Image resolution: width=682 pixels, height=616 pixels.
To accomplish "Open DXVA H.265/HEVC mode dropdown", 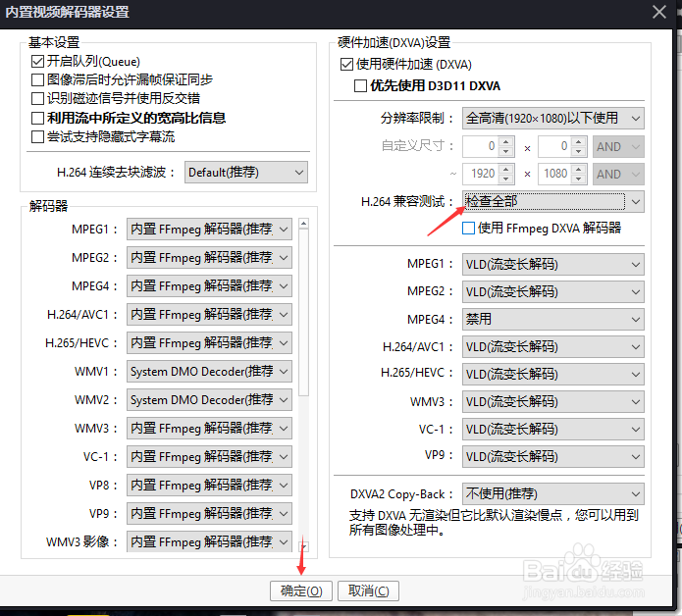I will tap(552, 375).
